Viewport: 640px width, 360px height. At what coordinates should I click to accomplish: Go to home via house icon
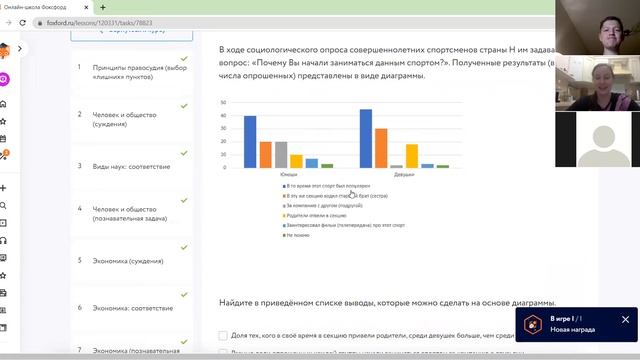coord(3,104)
